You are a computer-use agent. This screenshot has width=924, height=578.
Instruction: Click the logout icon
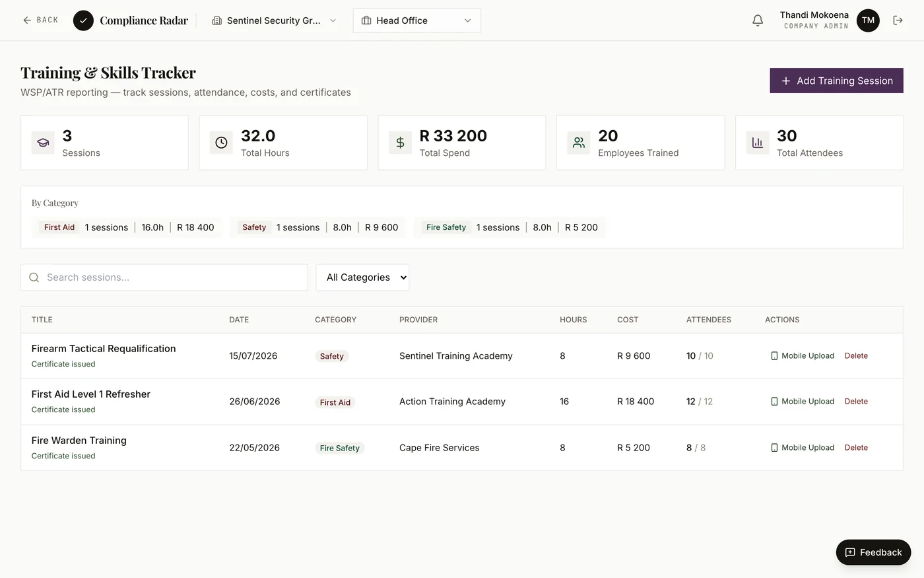coord(898,20)
